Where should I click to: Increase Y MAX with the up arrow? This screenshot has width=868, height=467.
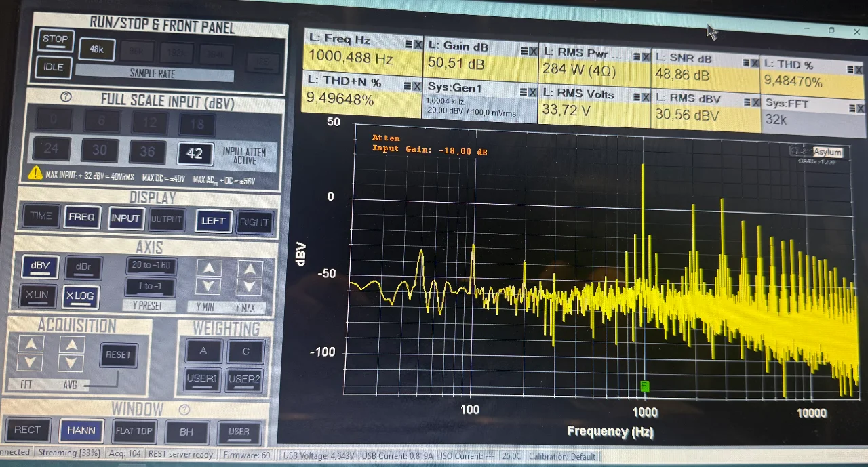coord(250,269)
